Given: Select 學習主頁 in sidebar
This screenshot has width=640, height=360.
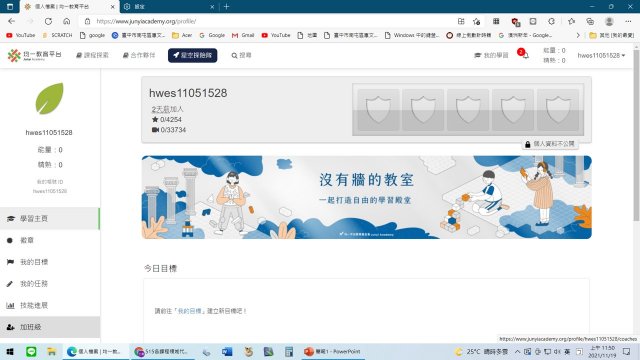Looking at the screenshot, I should click(x=50, y=218).
